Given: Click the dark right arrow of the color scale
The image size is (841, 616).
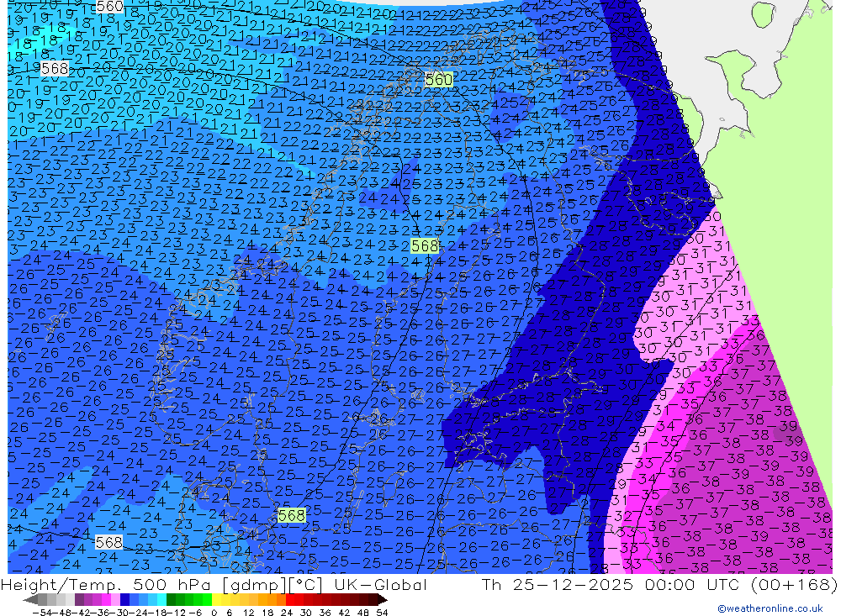Looking at the screenshot, I should 382,600.
